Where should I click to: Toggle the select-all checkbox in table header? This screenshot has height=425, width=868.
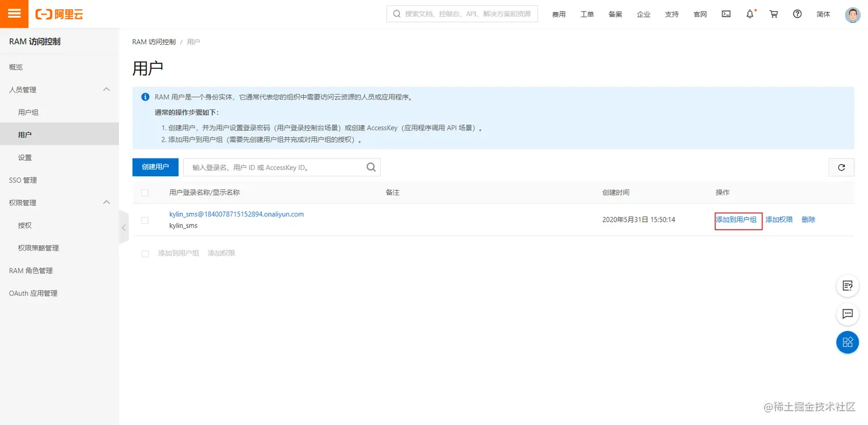point(145,192)
